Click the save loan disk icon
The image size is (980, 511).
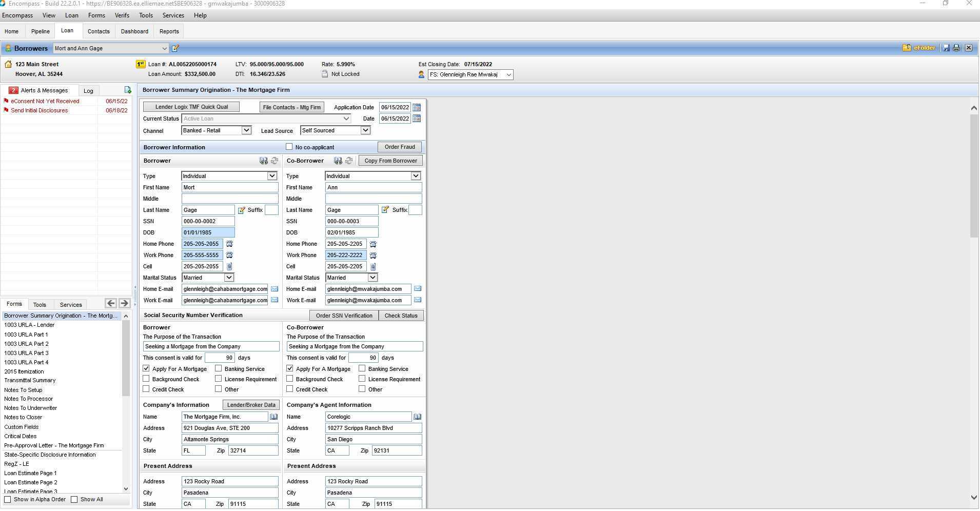[946, 48]
